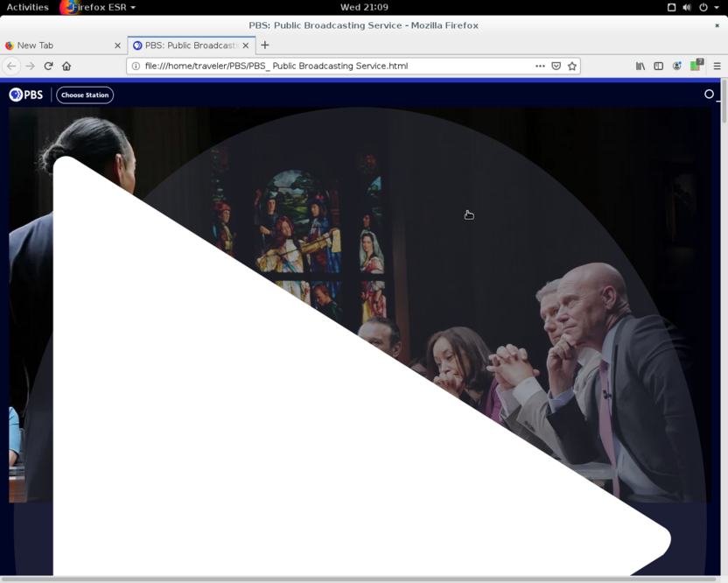Click the browser forward arrow
The height and width of the screenshot is (583, 728).
30,66
